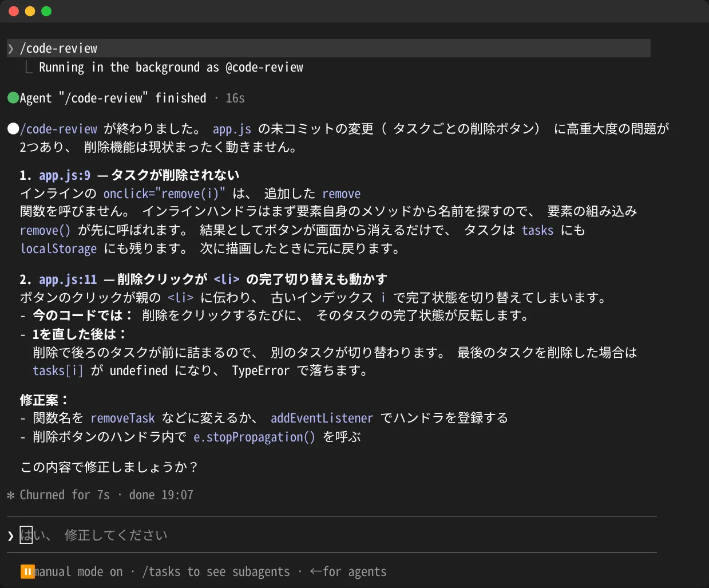Click 'done 19:07' timestamp

click(161, 495)
